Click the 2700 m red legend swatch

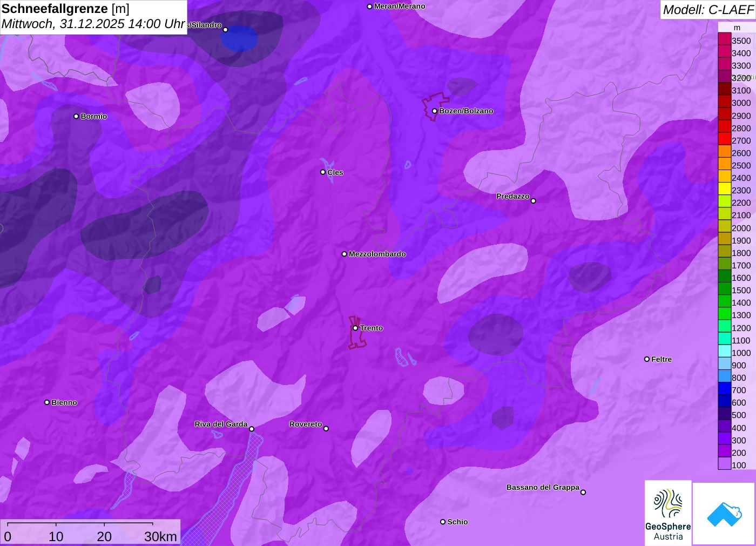pyautogui.click(x=724, y=139)
